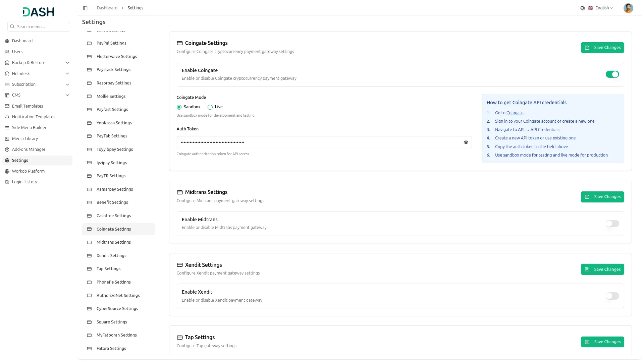Viewport: 644px width, 362px height.
Task: Open Midtrans Settings in settings list
Action: (118, 242)
